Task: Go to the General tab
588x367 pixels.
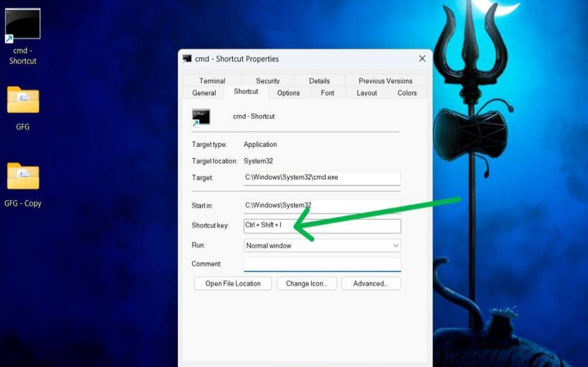Action: point(204,92)
